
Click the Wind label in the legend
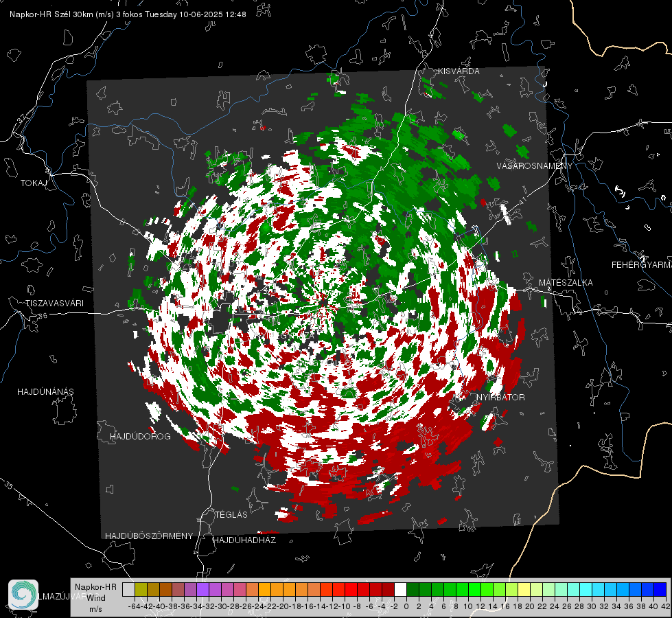click(96, 598)
